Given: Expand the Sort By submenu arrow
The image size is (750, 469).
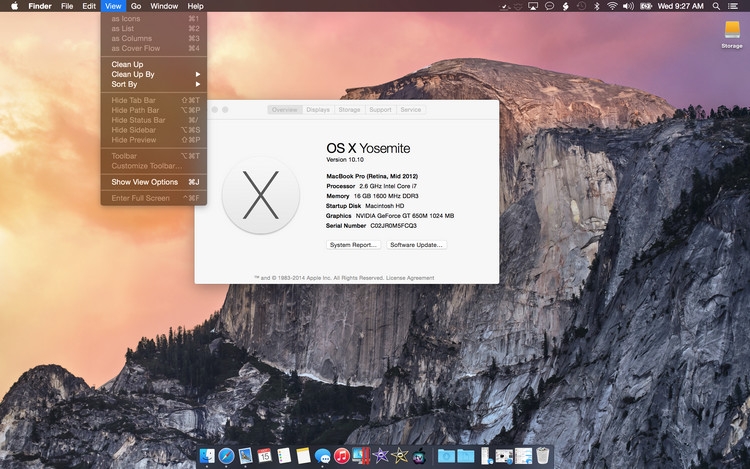Looking at the screenshot, I should pyautogui.click(x=198, y=84).
